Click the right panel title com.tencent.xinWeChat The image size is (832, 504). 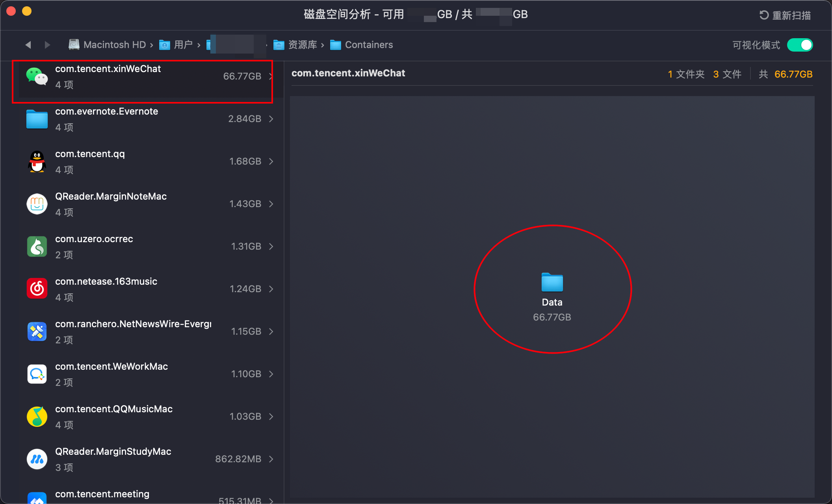(348, 73)
